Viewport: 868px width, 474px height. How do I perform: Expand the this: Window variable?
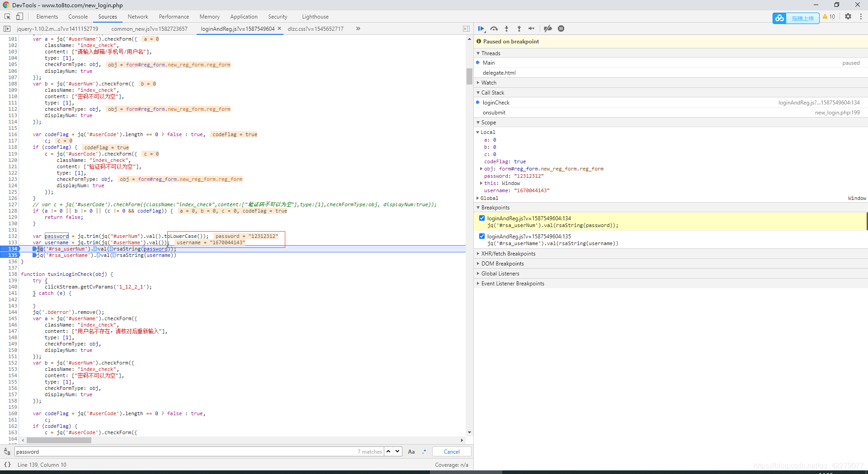click(x=481, y=183)
